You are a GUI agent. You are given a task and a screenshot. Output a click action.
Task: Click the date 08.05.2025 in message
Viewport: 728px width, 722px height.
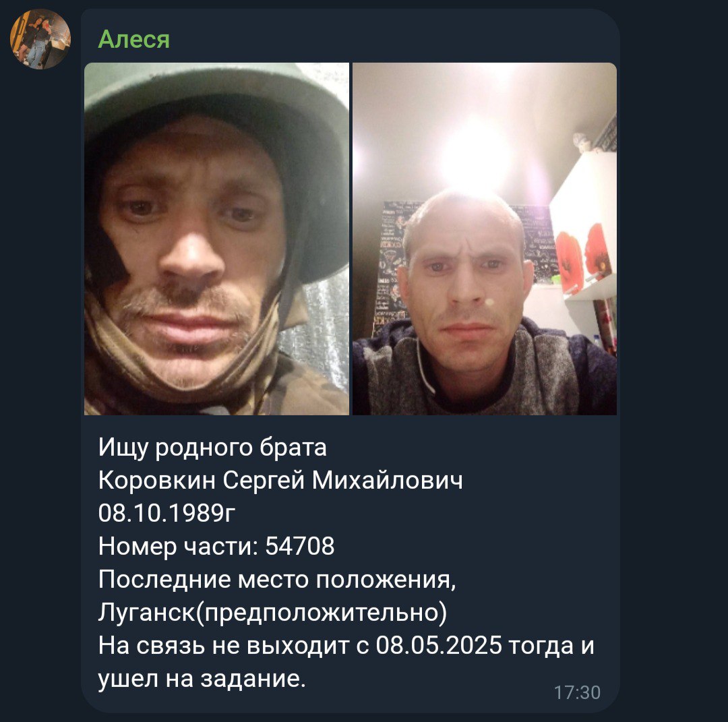click(439, 645)
